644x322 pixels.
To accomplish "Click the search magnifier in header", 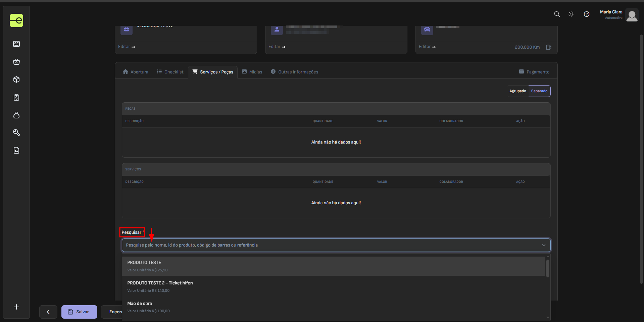I will (x=557, y=14).
